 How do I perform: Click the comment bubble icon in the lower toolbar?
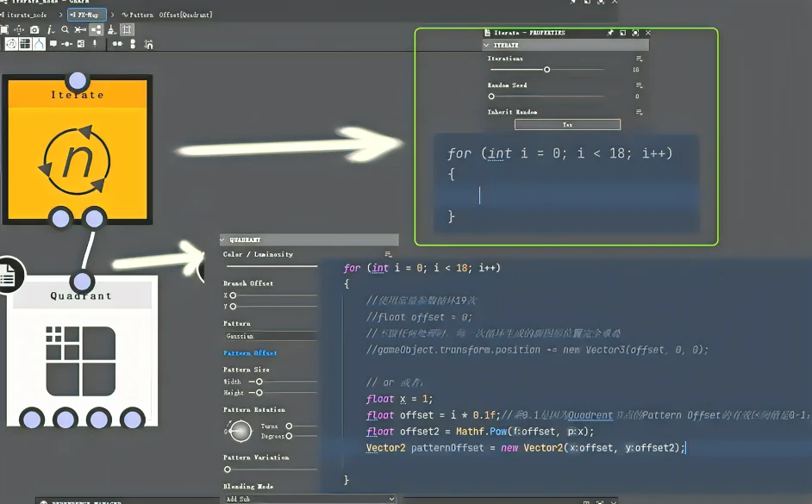(x=53, y=44)
